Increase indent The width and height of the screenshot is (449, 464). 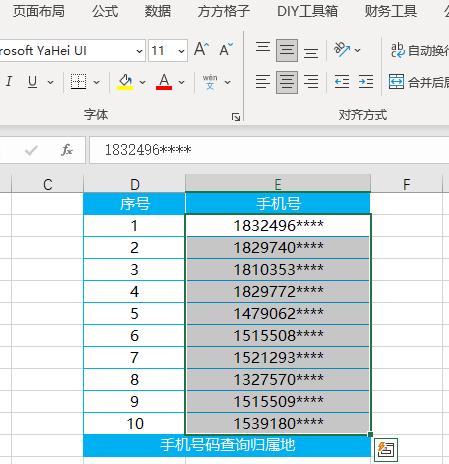click(366, 82)
